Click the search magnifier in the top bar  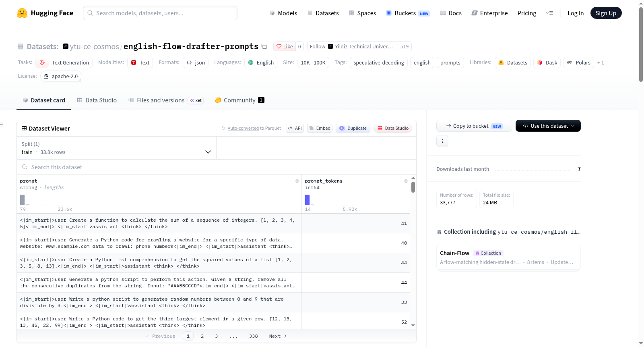tap(90, 13)
